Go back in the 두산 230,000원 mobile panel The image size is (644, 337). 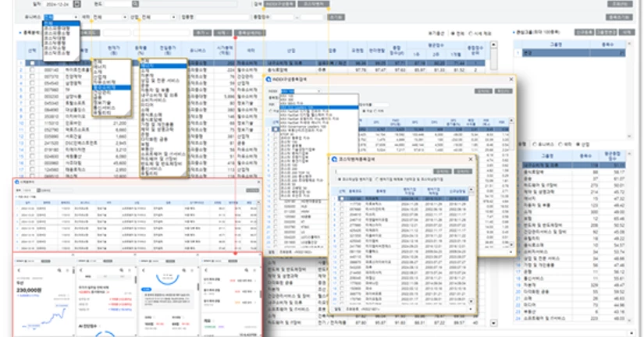click(19, 271)
